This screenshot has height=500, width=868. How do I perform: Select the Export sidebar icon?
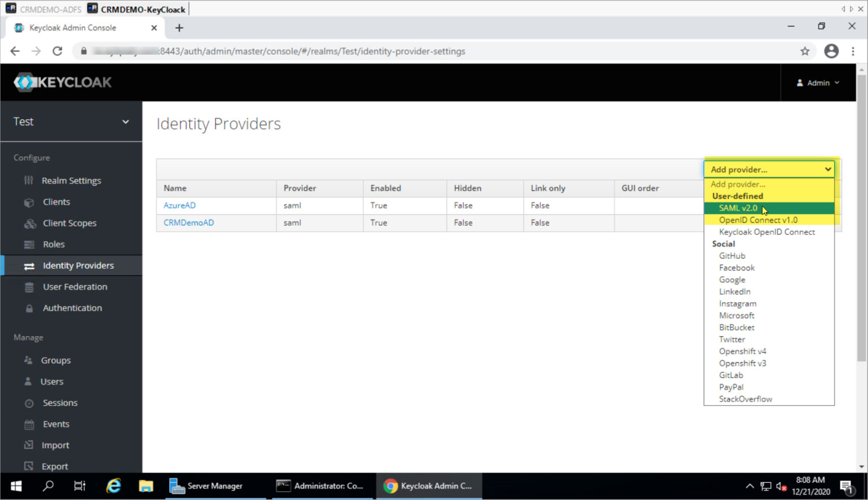click(x=29, y=466)
